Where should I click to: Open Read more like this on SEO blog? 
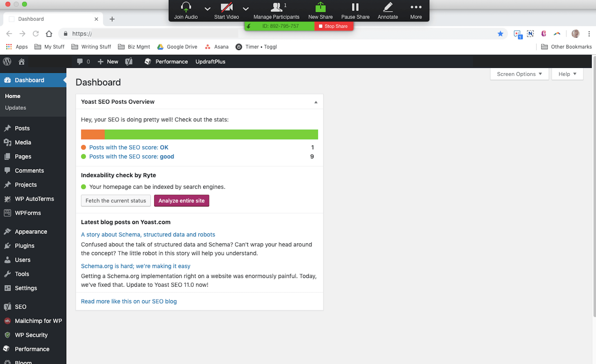point(129,301)
